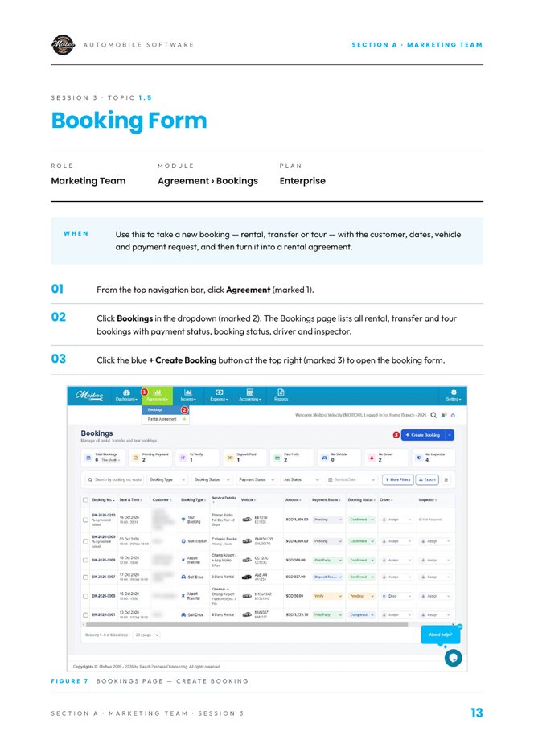The image size is (534, 756).
Task: Open the Payment Status filter dropdown
Action: 257,479
